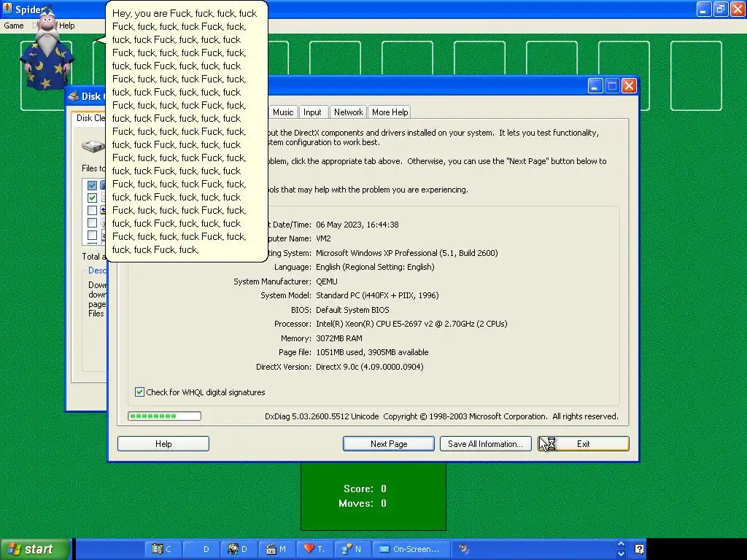Open the Help menu in Spider Solitaire
This screenshot has height=560, width=747.
[x=66, y=26]
